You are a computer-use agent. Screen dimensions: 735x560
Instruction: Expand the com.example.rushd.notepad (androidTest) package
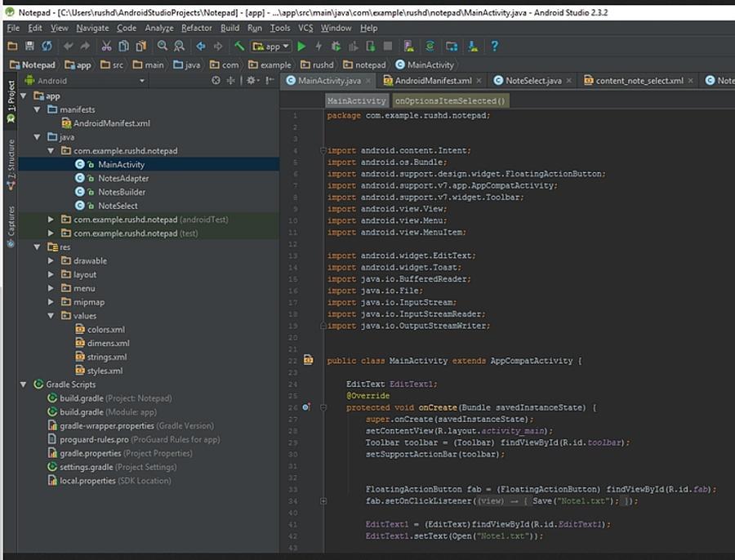pos(51,220)
